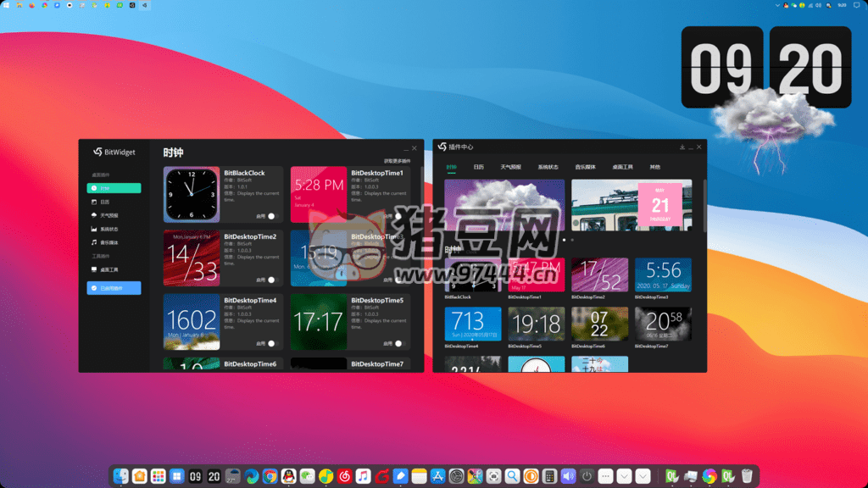Image resolution: width=868 pixels, height=488 pixels.
Task: Toggle 启用 switch for BitDesktopTime2
Action: [273, 280]
